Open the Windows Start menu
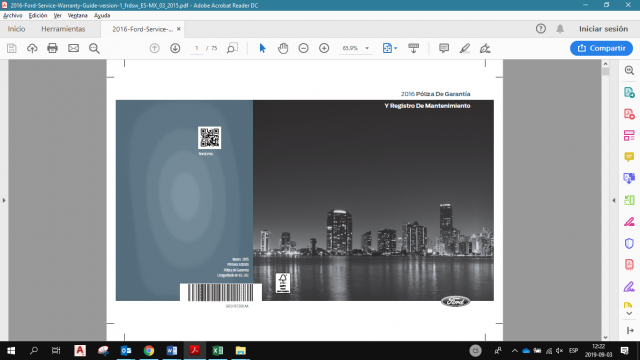The height and width of the screenshot is (360, 640). point(11,351)
